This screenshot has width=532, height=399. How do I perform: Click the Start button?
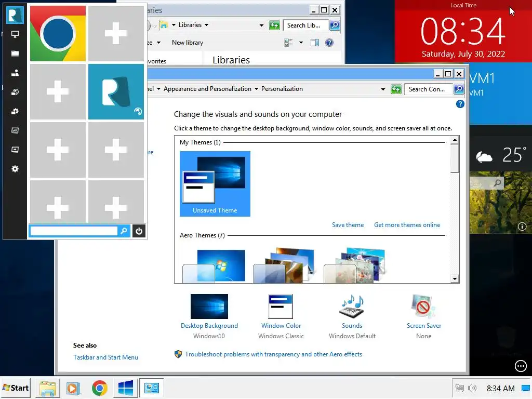(x=16, y=388)
